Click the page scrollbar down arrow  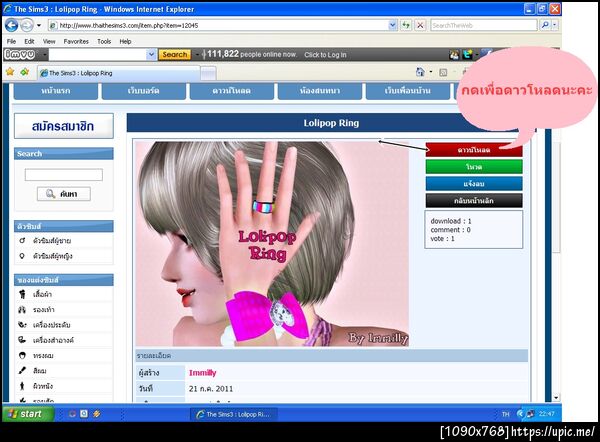click(x=556, y=398)
